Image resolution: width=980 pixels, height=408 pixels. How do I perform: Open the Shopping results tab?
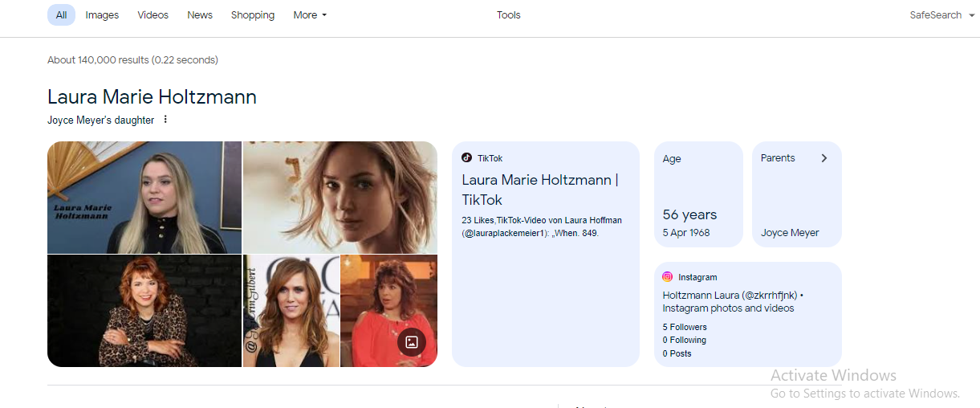pos(252,15)
